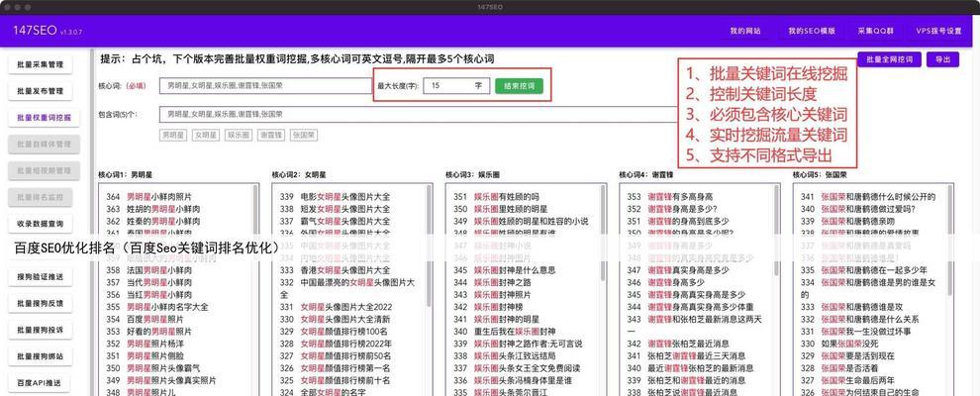Select row 353 谢霆锋有多高身高
Viewport: 980px width, 396px height.
[x=670, y=197]
